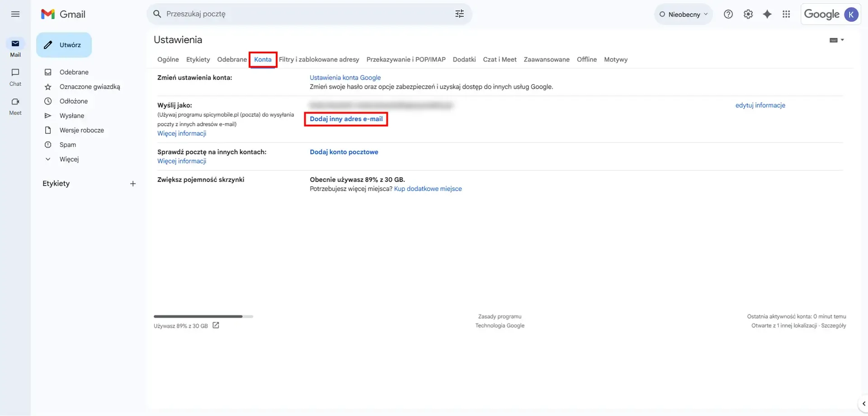Click the settings gear icon
868x416 pixels.
pyautogui.click(x=748, y=14)
